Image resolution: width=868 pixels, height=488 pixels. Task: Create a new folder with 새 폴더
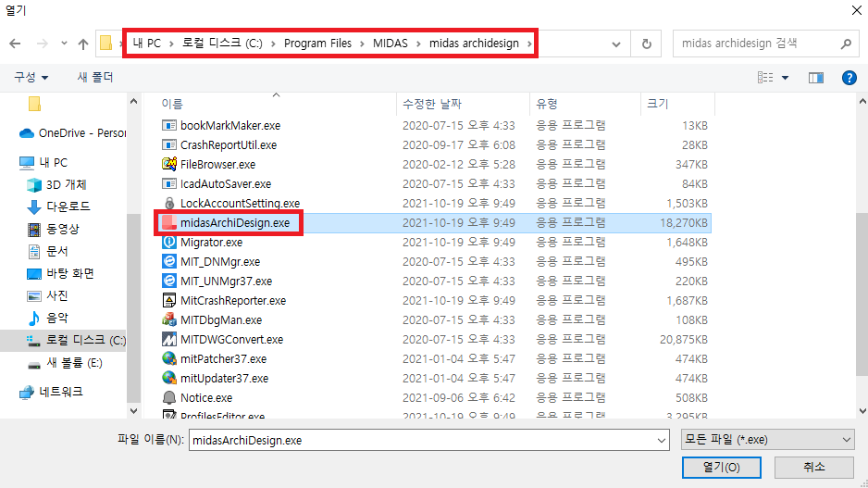click(95, 77)
